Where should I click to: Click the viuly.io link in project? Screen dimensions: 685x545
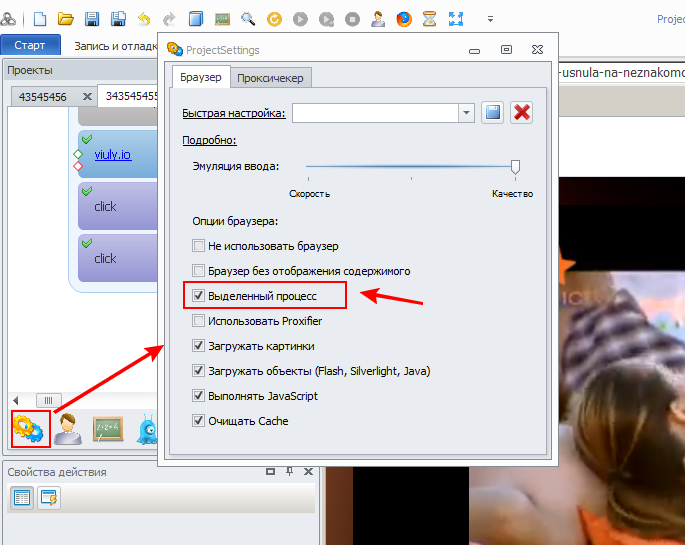[112, 155]
